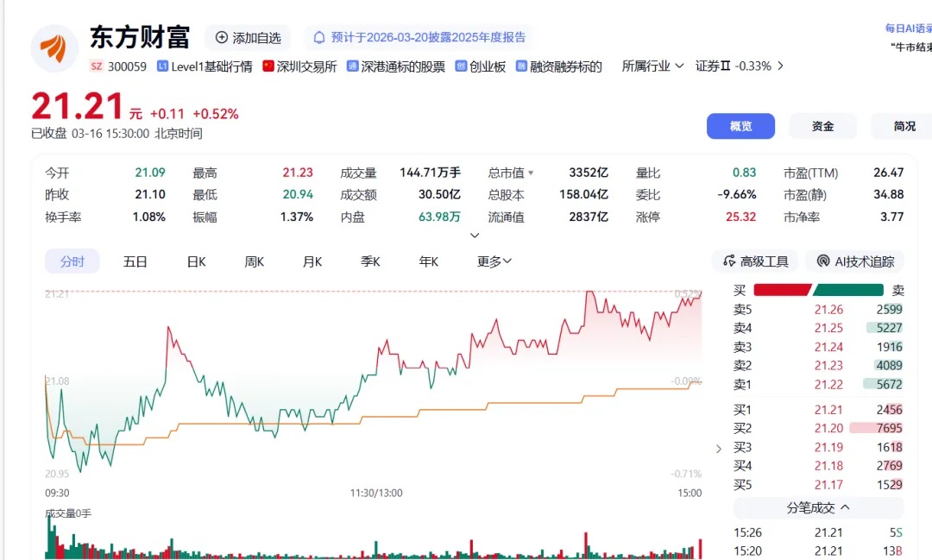Open the 更多 chart period dropdown

pyautogui.click(x=494, y=261)
